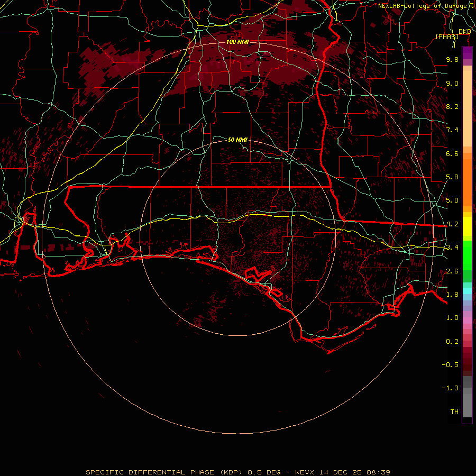Click the 6.6 scale label
Image resolution: width=476 pixels, height=476 pixels.
pos(452,153)
